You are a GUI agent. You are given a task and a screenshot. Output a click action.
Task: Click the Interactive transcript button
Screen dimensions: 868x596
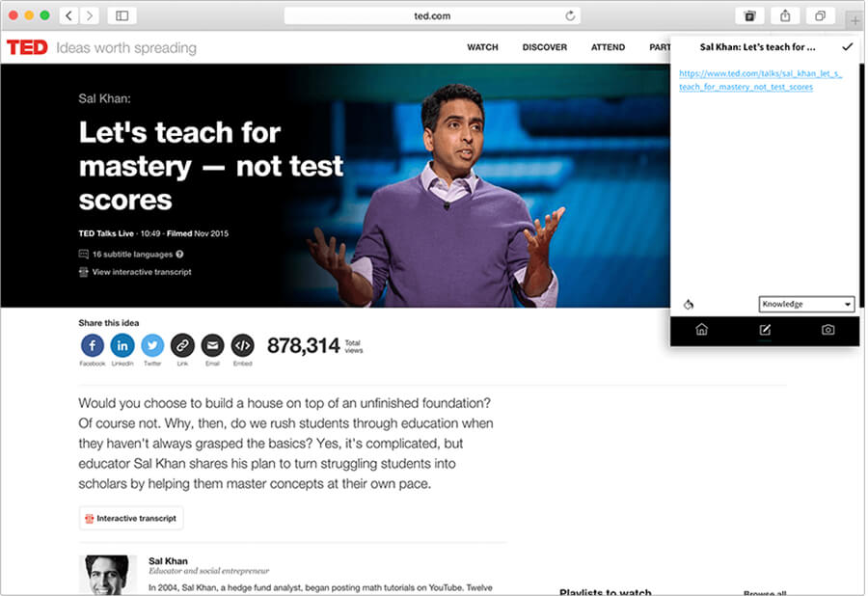131,518
